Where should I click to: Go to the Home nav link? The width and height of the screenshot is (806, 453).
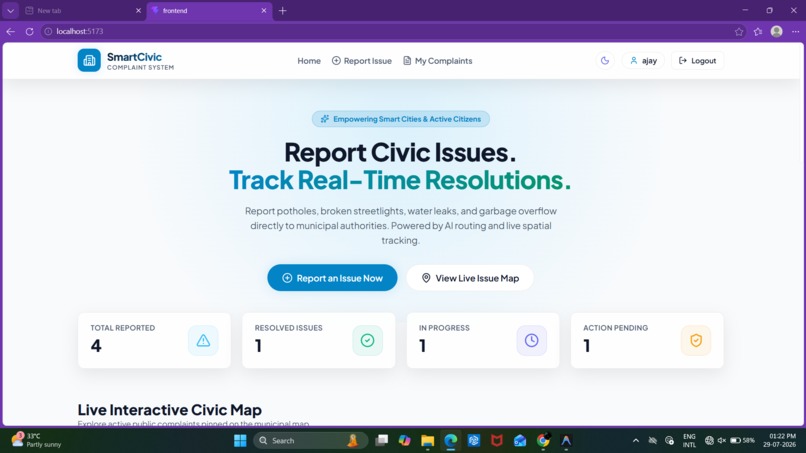(309, 61)
